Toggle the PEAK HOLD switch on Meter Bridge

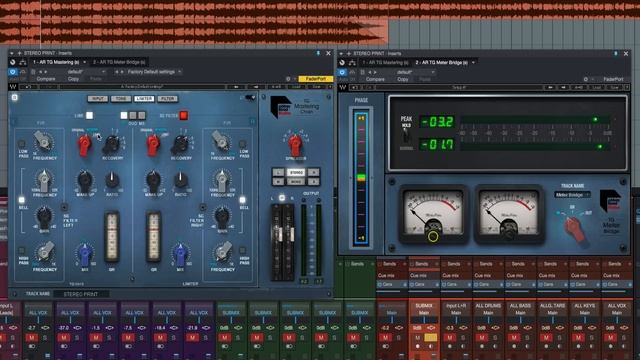point(406,135)
